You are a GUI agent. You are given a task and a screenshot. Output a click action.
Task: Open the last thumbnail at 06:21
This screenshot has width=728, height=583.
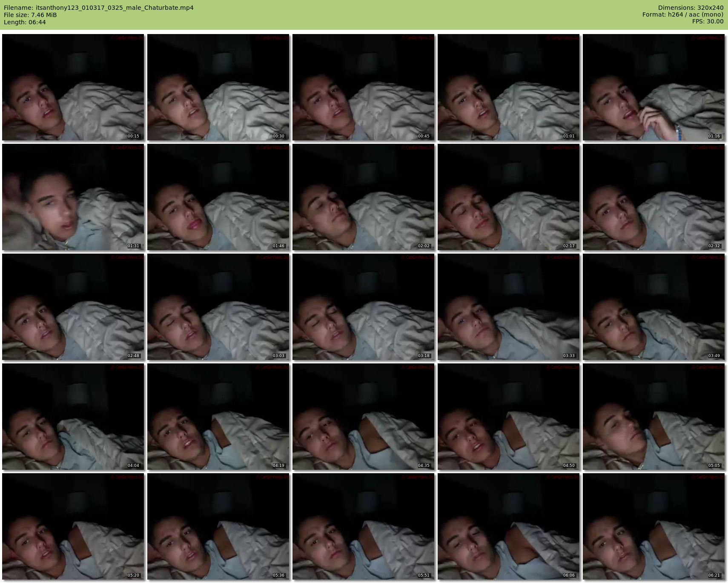653,526
